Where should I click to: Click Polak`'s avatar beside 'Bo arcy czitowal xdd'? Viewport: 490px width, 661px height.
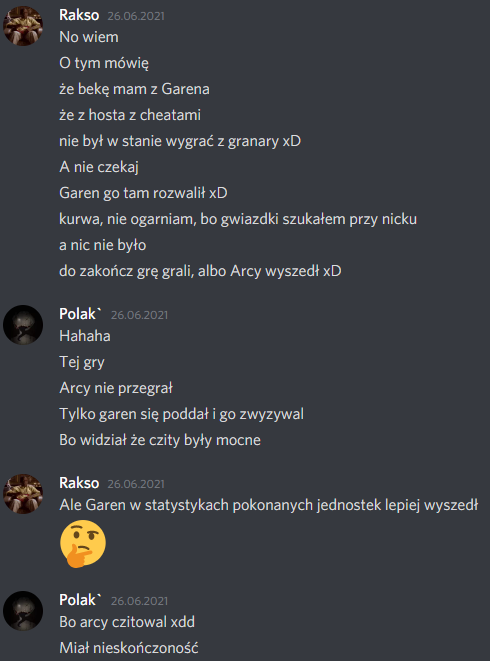click(23, 611)
